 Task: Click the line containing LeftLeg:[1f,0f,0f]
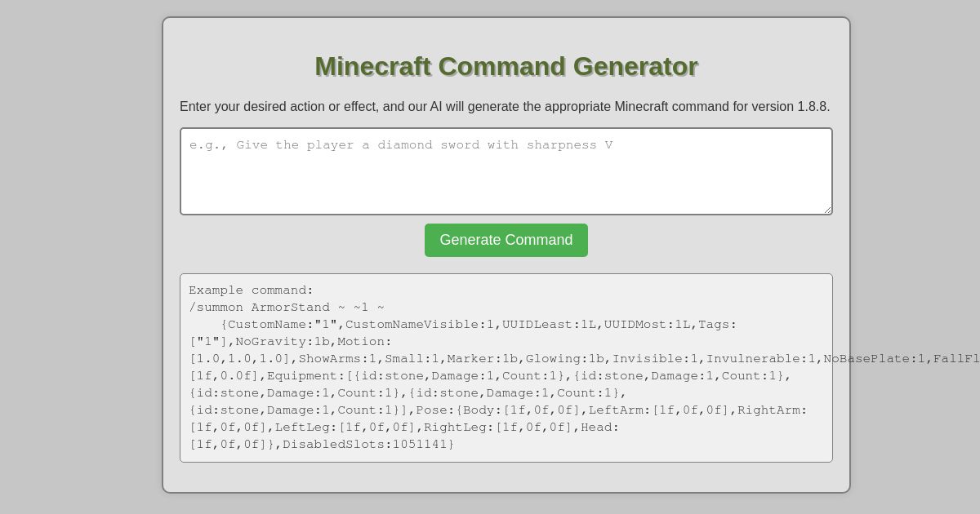(404, 428)
